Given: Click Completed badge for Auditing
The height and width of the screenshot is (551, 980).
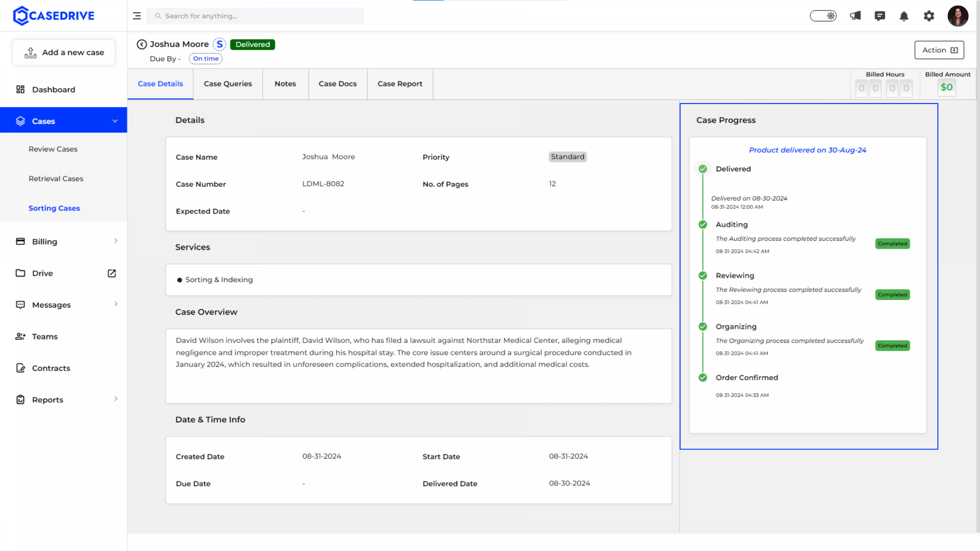Looking at the screenshot, I should [892, 244].
